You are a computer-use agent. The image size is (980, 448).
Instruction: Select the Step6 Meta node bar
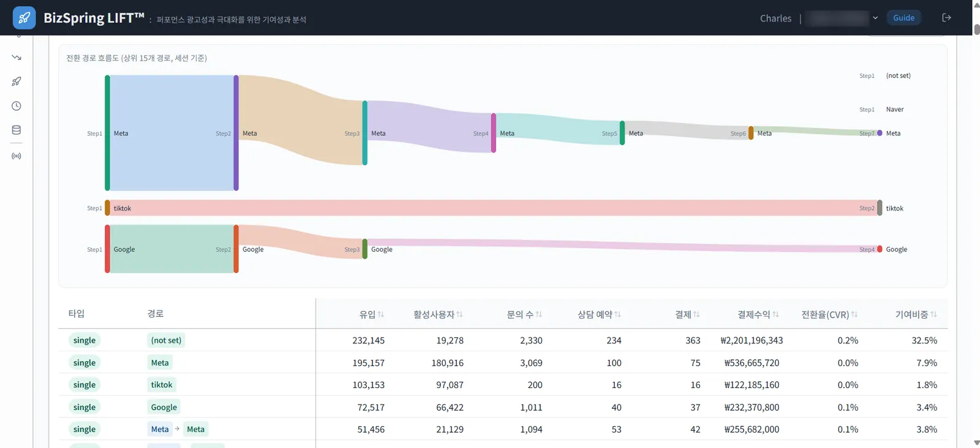pos(750,133)
